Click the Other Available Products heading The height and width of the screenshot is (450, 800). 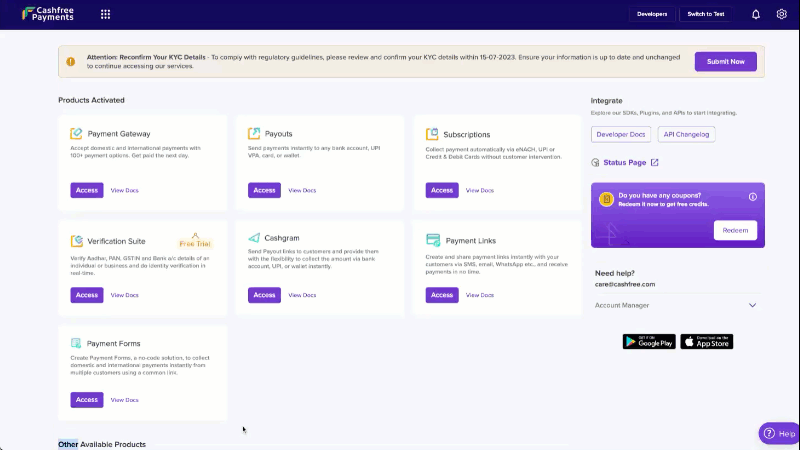pyautogui.click(x=102, y=444)
